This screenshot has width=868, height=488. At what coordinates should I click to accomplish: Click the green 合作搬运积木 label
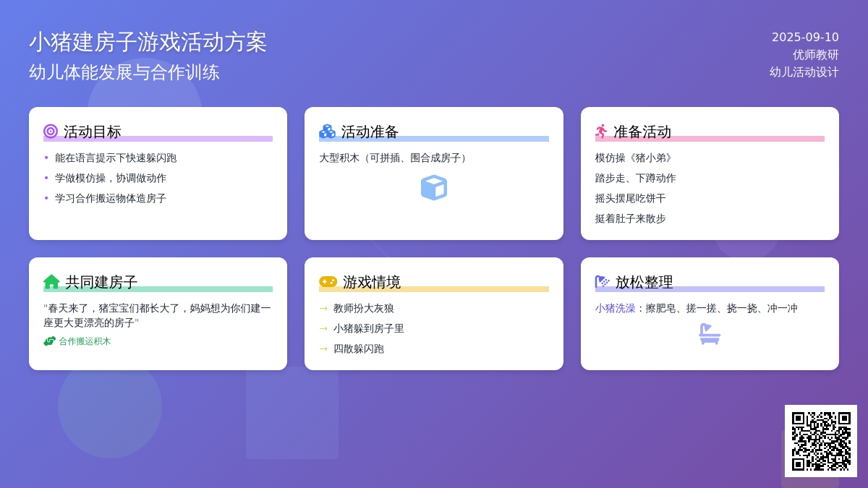coord(85,341)
